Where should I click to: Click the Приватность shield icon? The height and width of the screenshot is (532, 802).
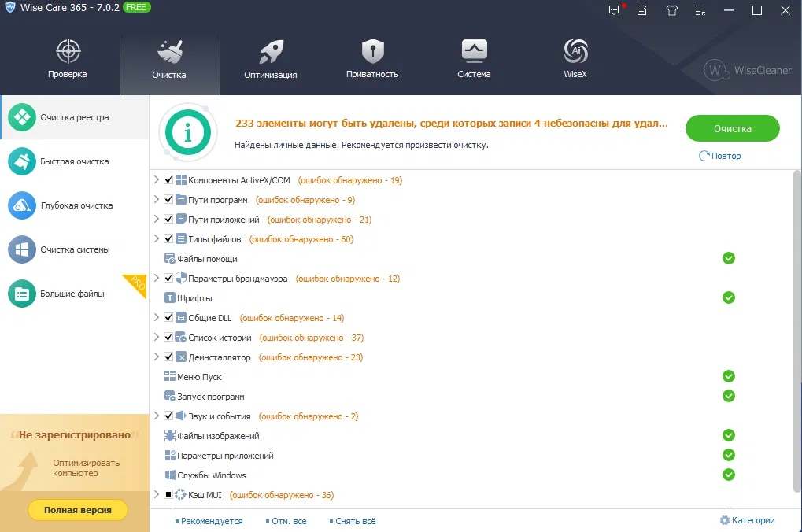[x=372, y=50]
